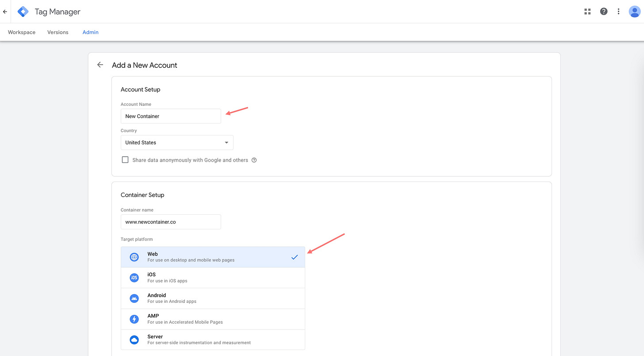The height and width of the screenshot is (356, 644).
Task: Click the Account Name input field
Action: pyautogui.click(x=171, y=116)
